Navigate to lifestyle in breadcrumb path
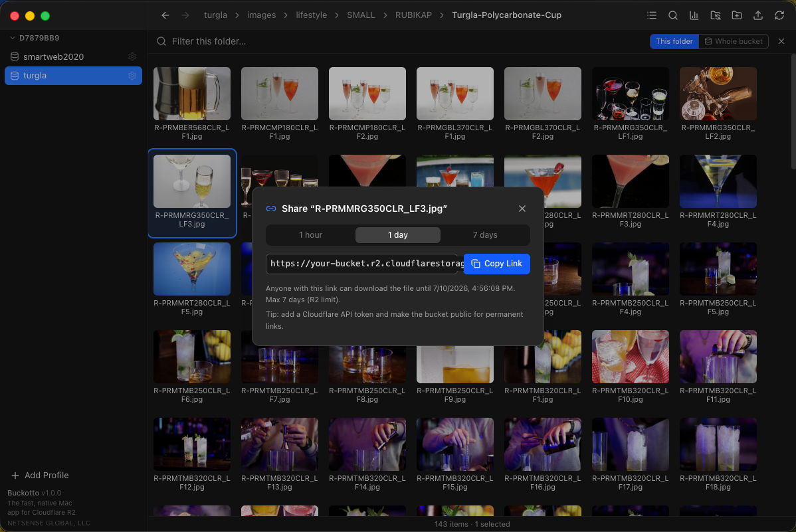This screenshot has height=532, width=796. [x=311, y=15]
